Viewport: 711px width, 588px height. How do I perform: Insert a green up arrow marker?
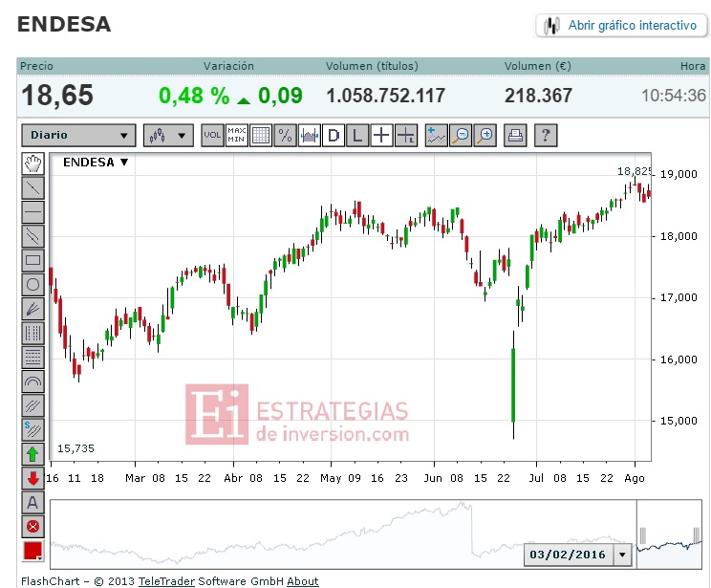[x=32, y=454]
